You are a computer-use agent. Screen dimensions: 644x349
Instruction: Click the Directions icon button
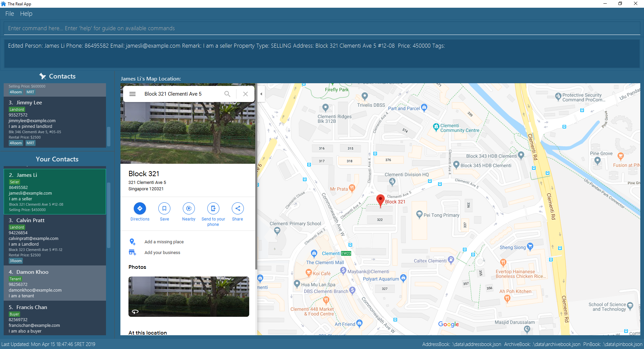tap(140, 208)
